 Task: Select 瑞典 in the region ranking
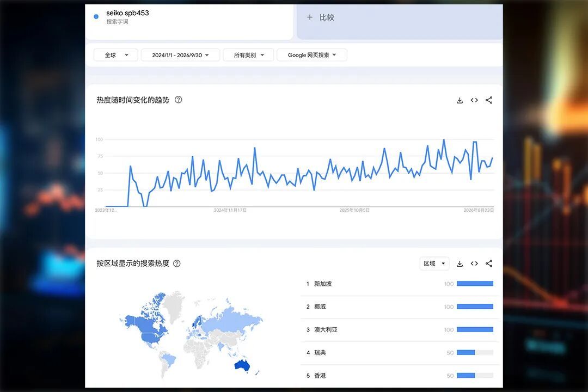tap(320, 353)
